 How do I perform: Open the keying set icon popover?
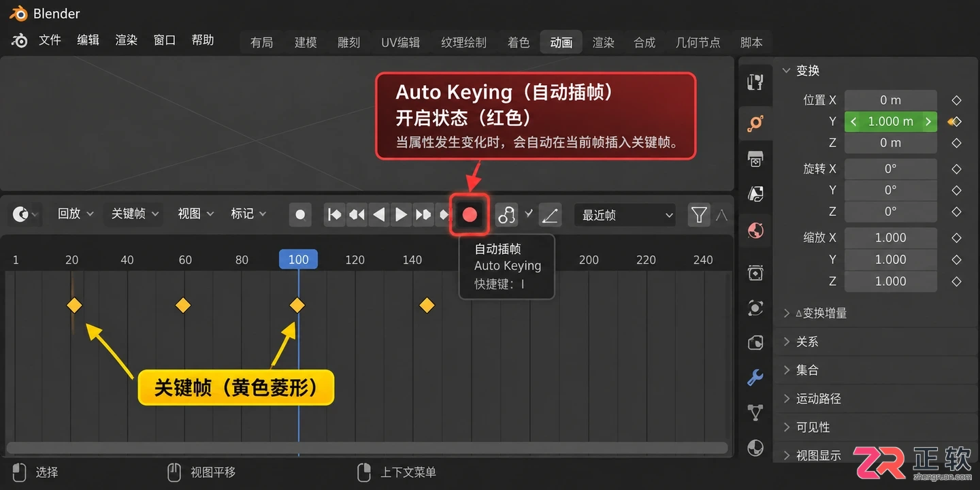(506, 215)
